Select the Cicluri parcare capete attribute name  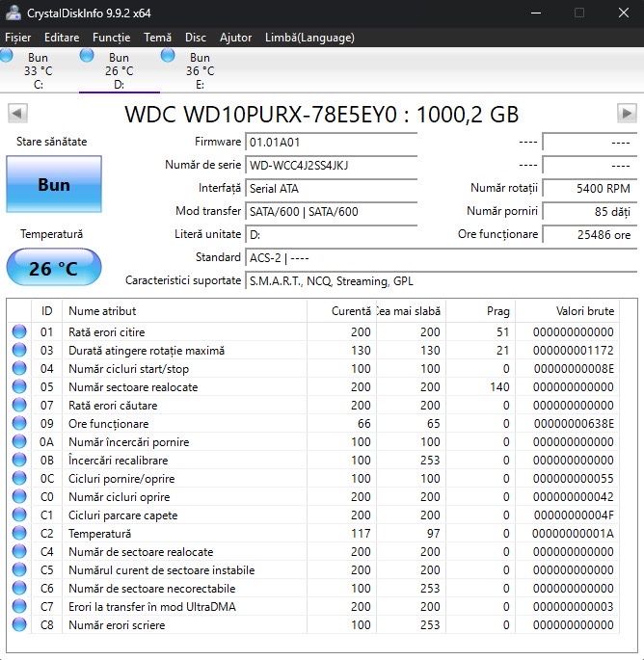pyautogui.click(x=123, y=515)
